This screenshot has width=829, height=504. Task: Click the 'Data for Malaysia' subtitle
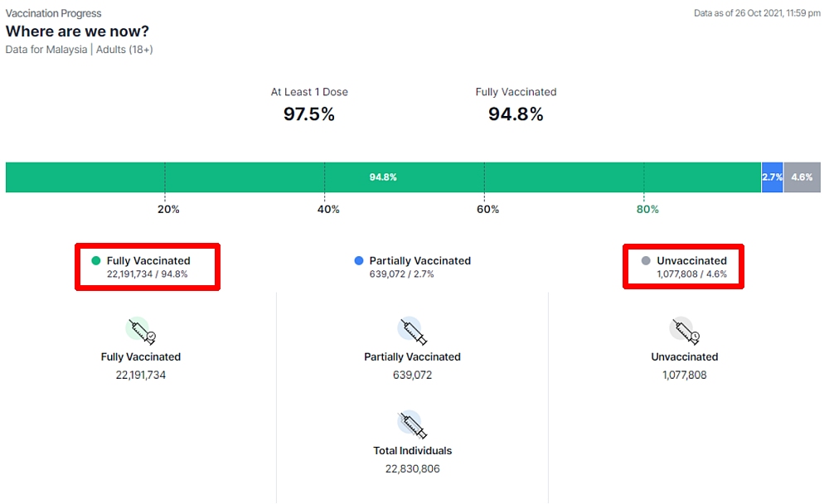click(x=47, y=50)
